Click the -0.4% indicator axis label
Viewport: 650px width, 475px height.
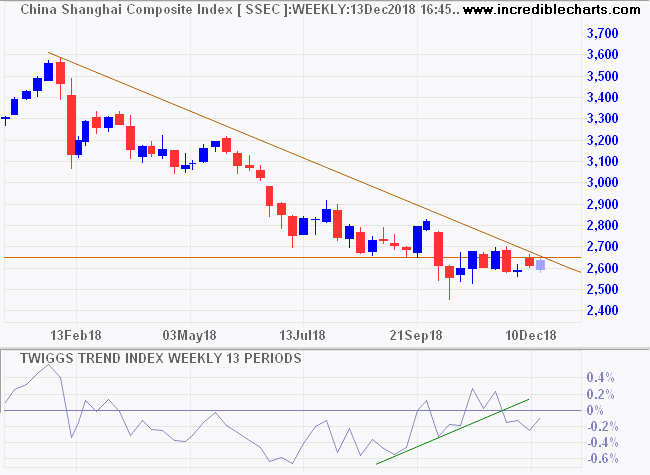pos(602,443)
